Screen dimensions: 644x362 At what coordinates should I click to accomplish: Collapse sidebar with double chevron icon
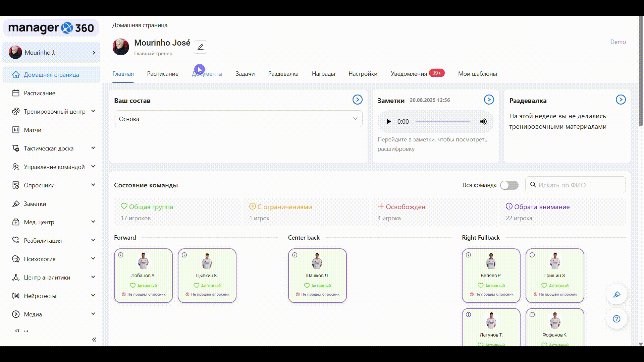(x=94, y=340)
